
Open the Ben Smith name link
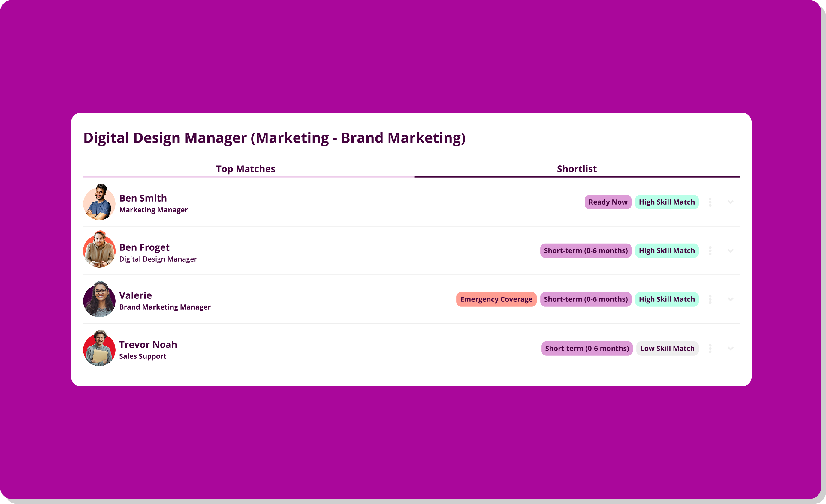coord(143,198)
